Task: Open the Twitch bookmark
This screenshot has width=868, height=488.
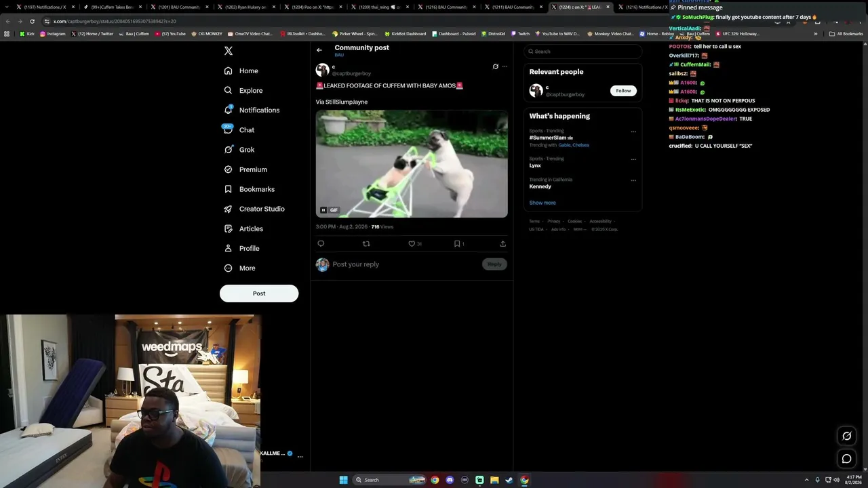Action: tap(520, 33)
